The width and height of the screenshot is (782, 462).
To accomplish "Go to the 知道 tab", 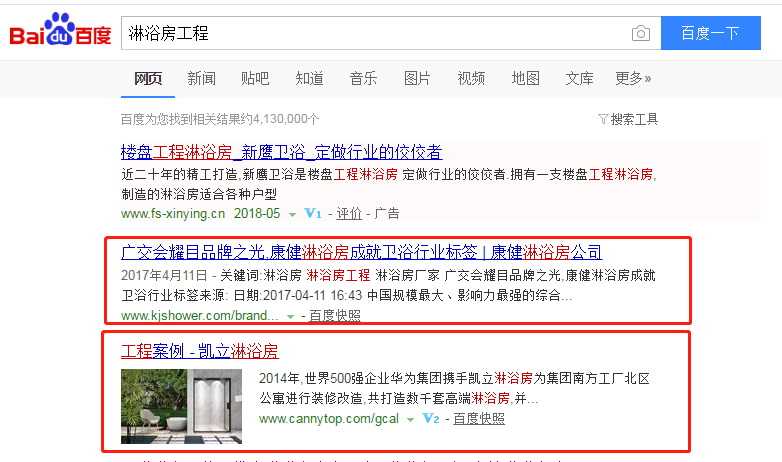I will 309,78.
